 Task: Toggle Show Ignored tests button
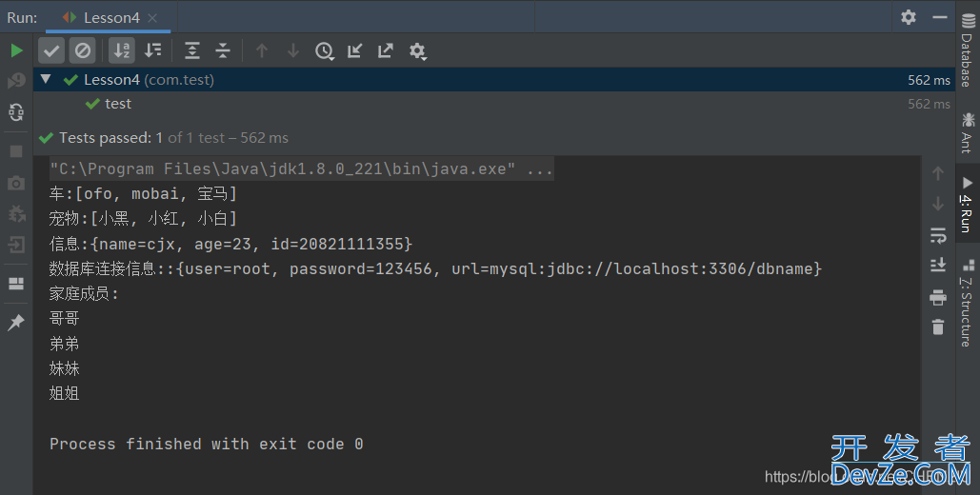point(83,50)
